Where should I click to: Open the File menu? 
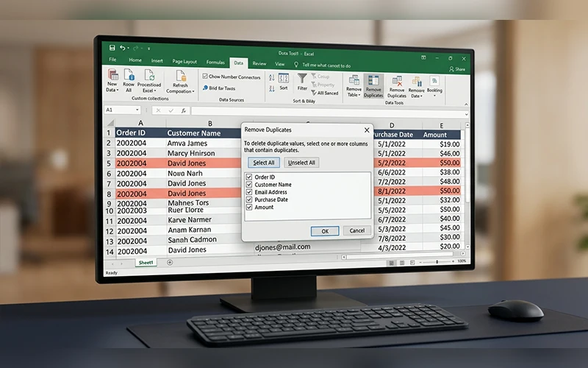112,60
